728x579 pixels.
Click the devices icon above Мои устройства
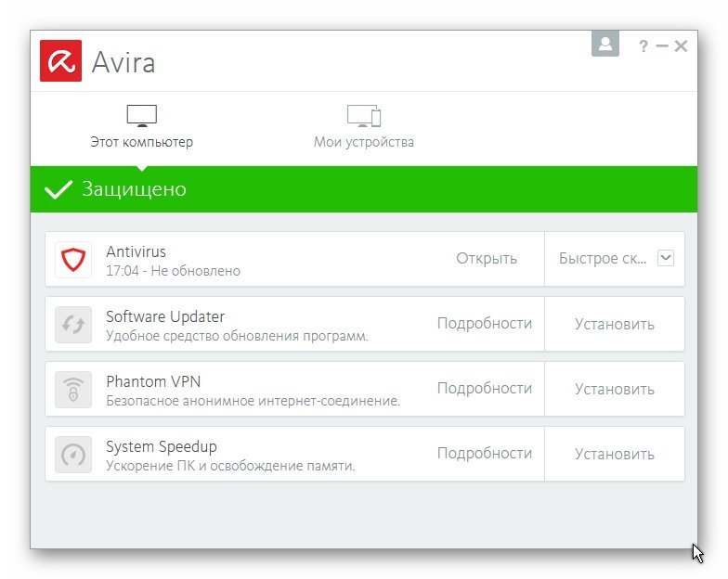pos(363,116)
